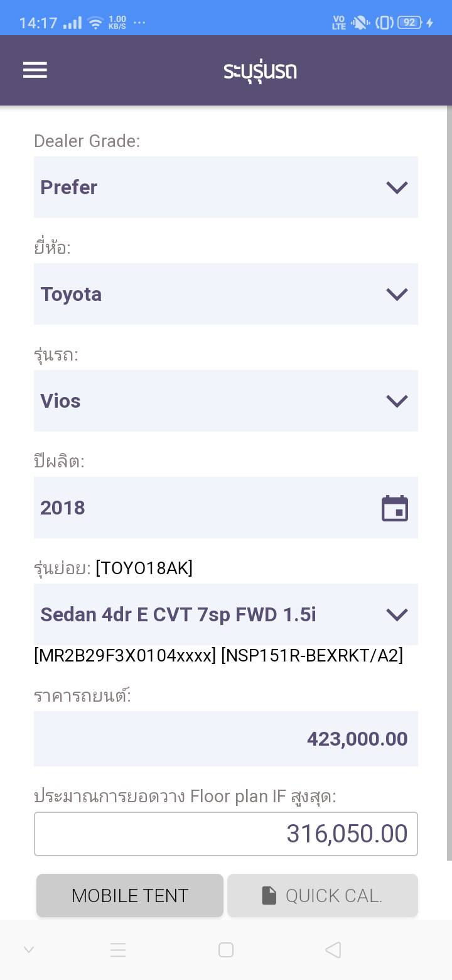Open Android recent apps menu lines
The image size is (452, 980).
(118, 950)
